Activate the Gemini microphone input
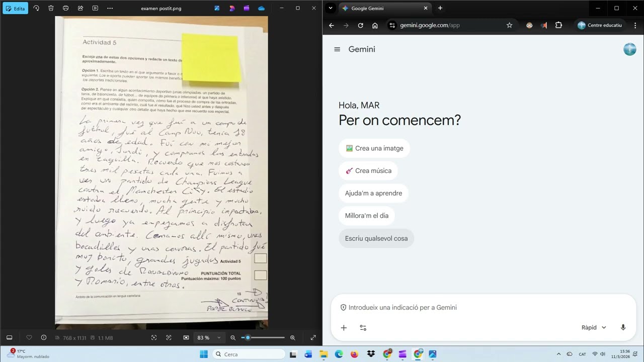Screen dimensions: 644x362 click(623, 328)
